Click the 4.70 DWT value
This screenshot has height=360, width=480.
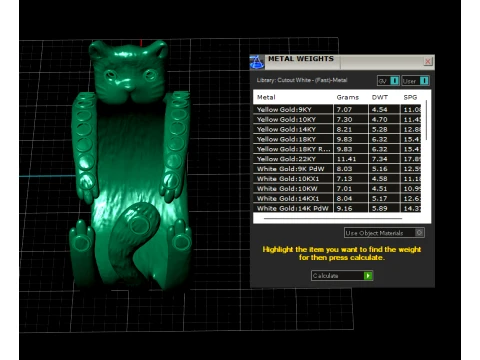coord(380,119)
